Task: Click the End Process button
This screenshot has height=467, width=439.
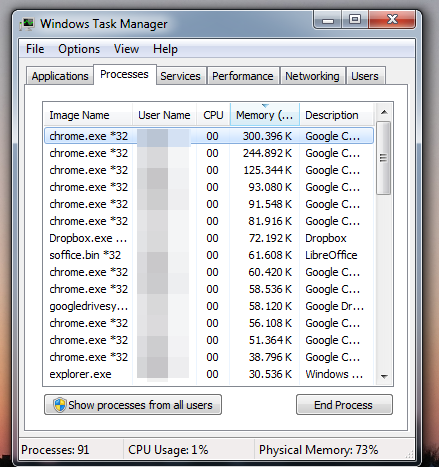Action: (344, 405)
